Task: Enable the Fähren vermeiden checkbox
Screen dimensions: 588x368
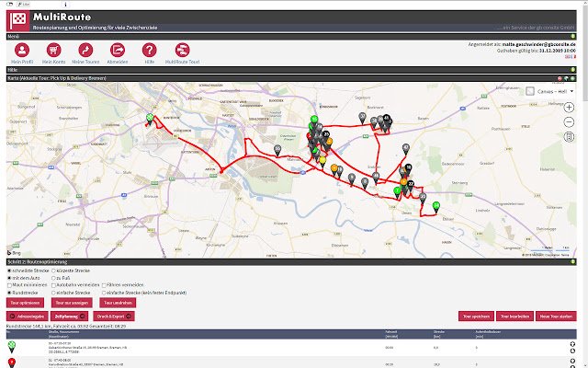Action: pos(104,285)
